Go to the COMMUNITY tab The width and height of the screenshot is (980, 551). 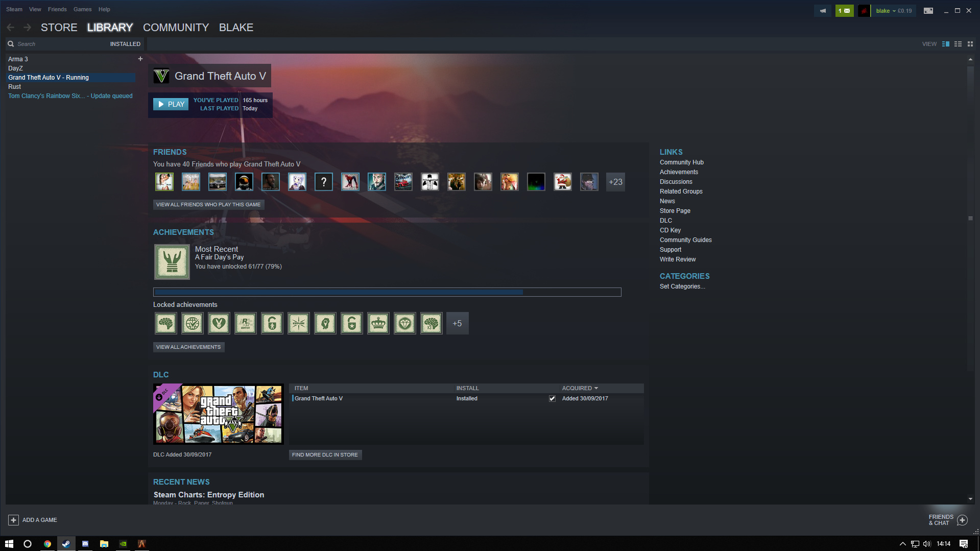coord(176,28)
